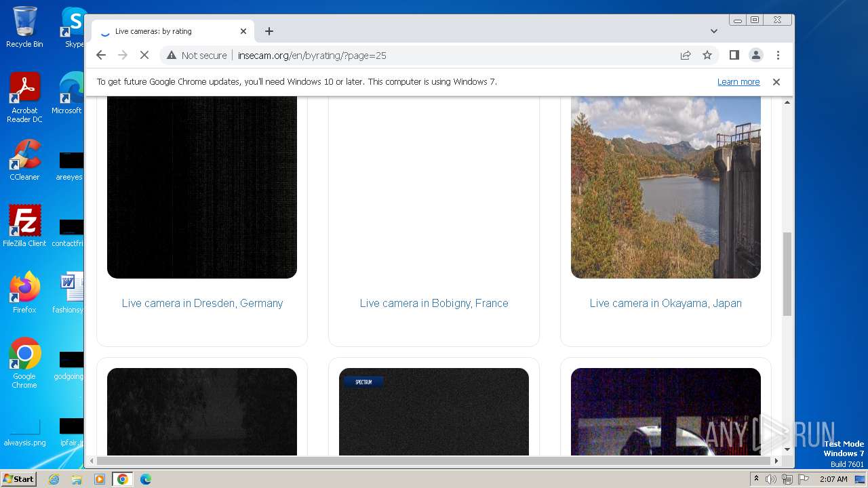Launch Acrobat Reader DC
This screenshot has width=868, height=488.
point(24,98)
